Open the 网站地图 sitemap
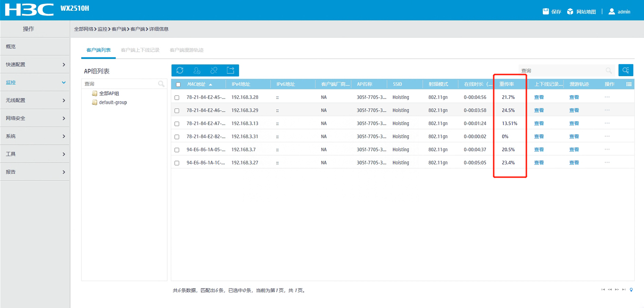 point(581,11)
